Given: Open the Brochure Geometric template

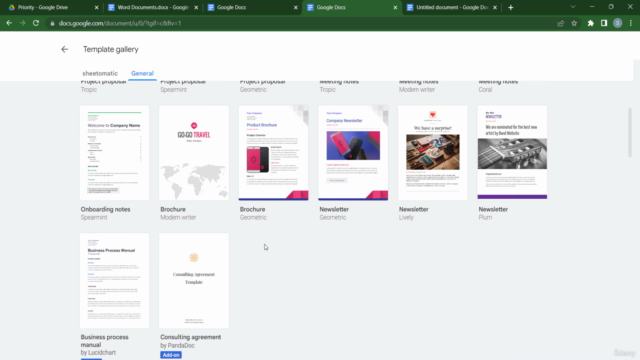Looking at the screenshot, I should [273, 153].
